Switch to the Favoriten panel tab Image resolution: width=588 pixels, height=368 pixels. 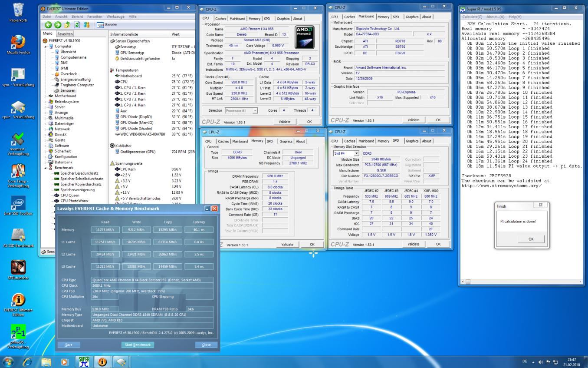[x=65, y=33]
